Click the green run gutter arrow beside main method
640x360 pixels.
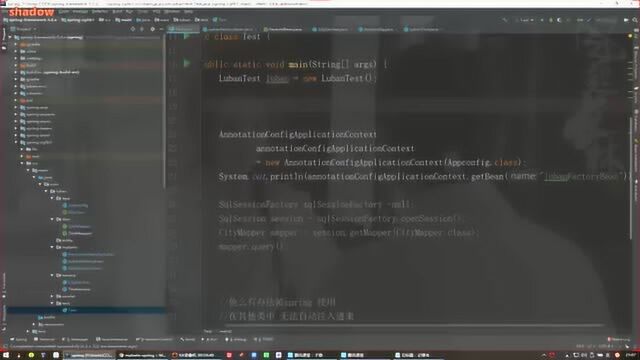coord(187,63)
